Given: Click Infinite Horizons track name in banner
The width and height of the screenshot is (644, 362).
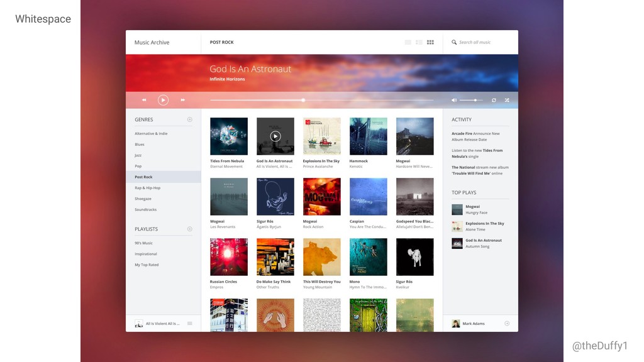Looking at the screenshot, I should pos(227,79).
